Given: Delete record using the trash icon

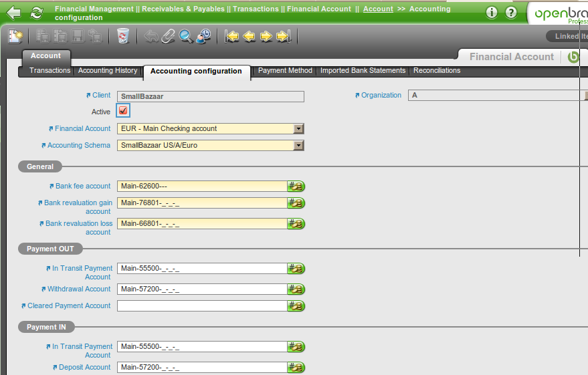Looking at the screenshot, I should click(122, 36).
